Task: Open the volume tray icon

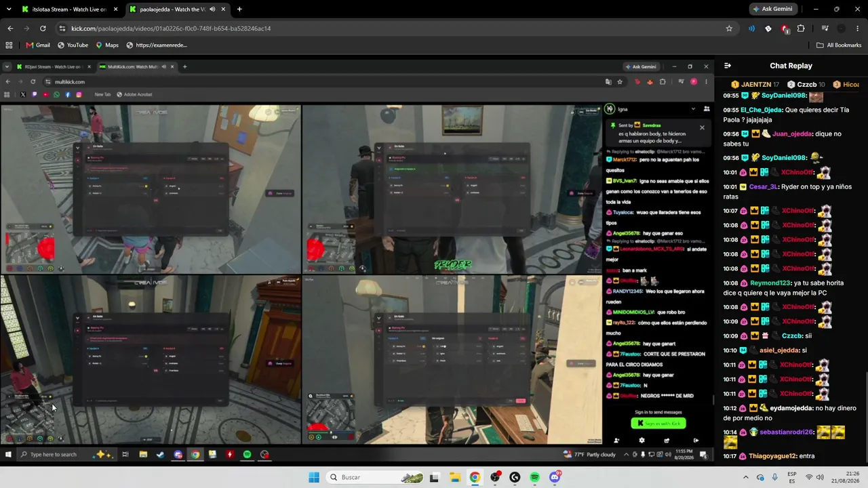Action: pos(820,477)
